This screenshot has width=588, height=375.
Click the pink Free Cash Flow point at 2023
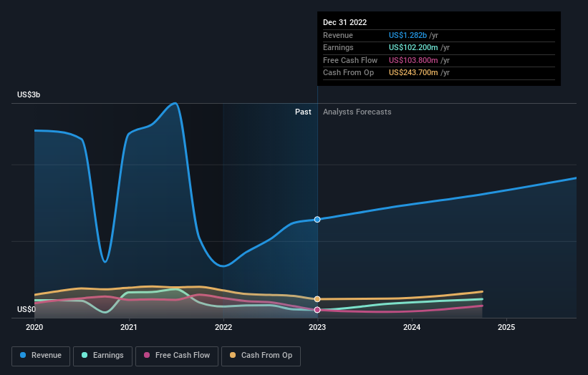click(x=317, y=310)
